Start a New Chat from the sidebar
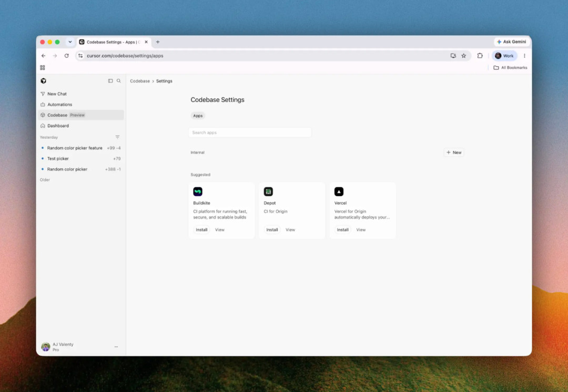The image size is (568, 392). pyautogui.click(x=81, y=94)
